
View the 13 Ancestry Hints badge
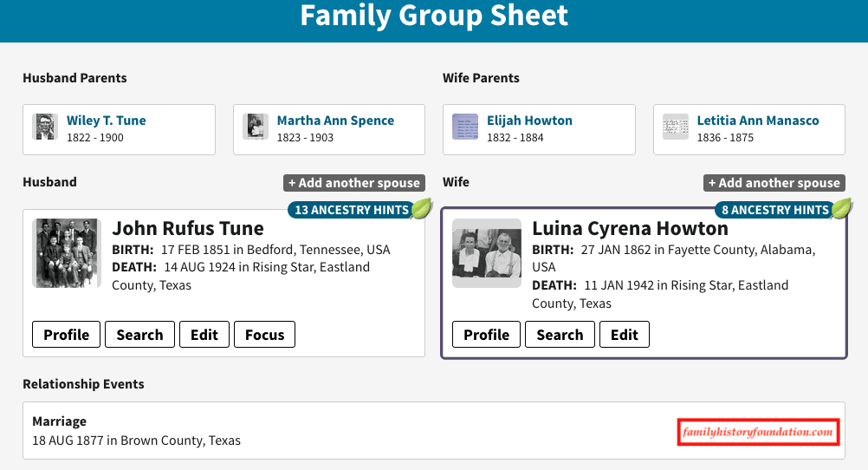pyautogui.click(x=350, y=210)
